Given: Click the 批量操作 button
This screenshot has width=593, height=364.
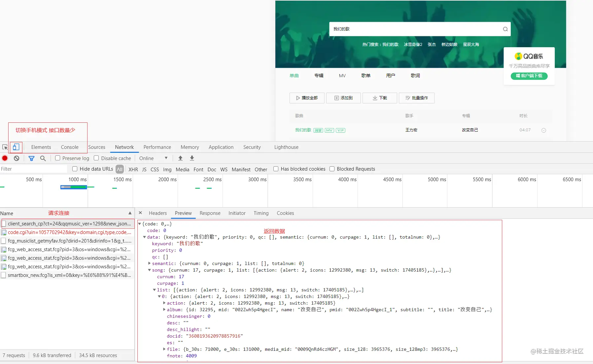Looking at the screenshot, I should [417, 98].
